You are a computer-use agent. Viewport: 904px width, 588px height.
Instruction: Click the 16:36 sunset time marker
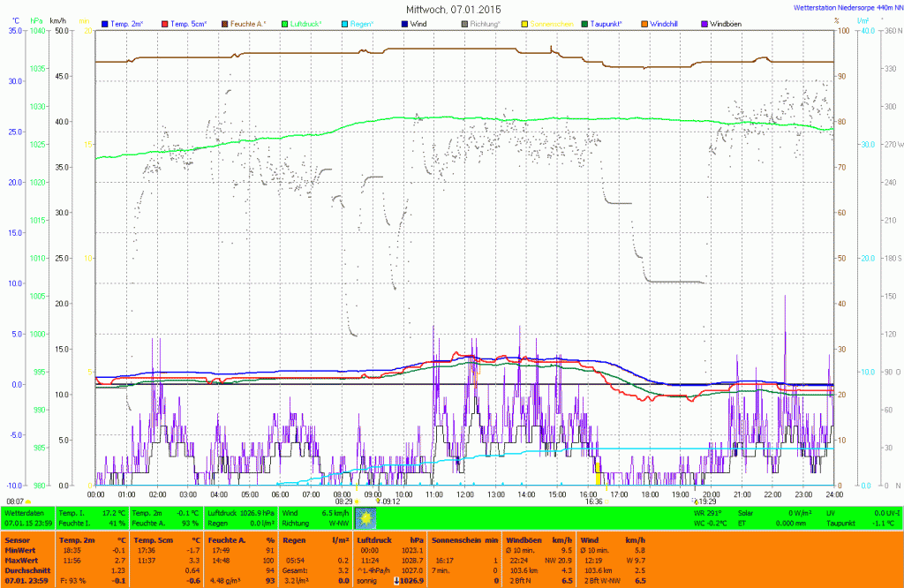point(593,501)
